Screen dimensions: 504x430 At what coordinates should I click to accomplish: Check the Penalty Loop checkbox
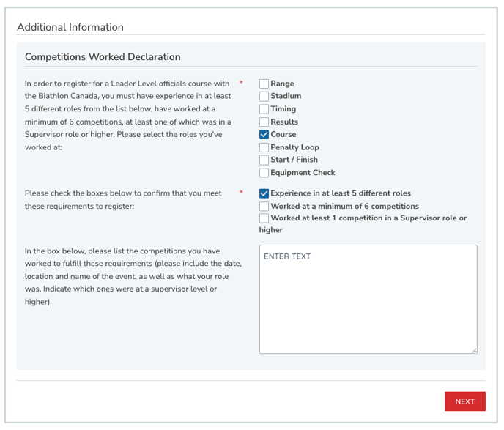click(264, 147)
